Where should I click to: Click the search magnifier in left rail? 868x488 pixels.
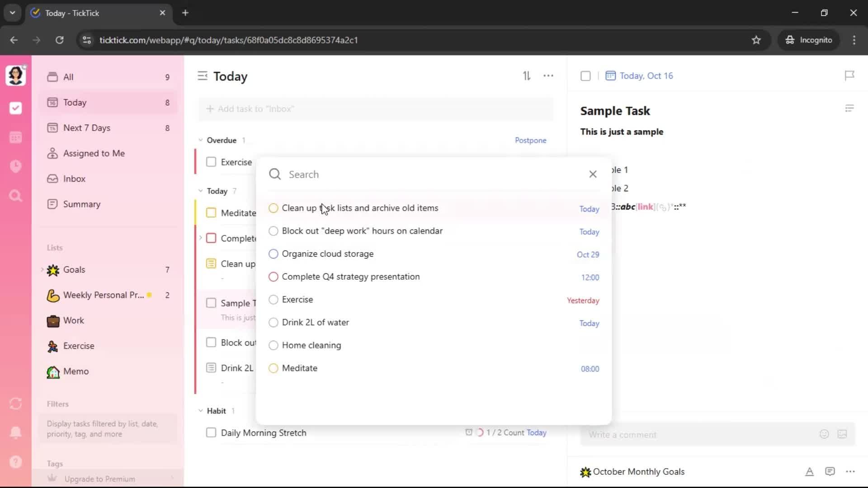[16, 196]
